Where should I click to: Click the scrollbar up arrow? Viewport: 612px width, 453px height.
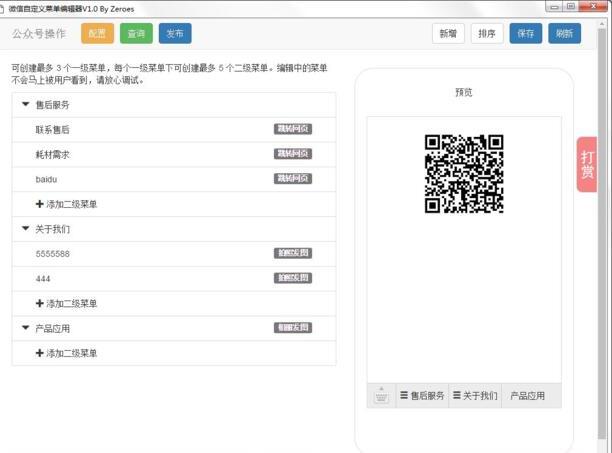click(602, 23)
